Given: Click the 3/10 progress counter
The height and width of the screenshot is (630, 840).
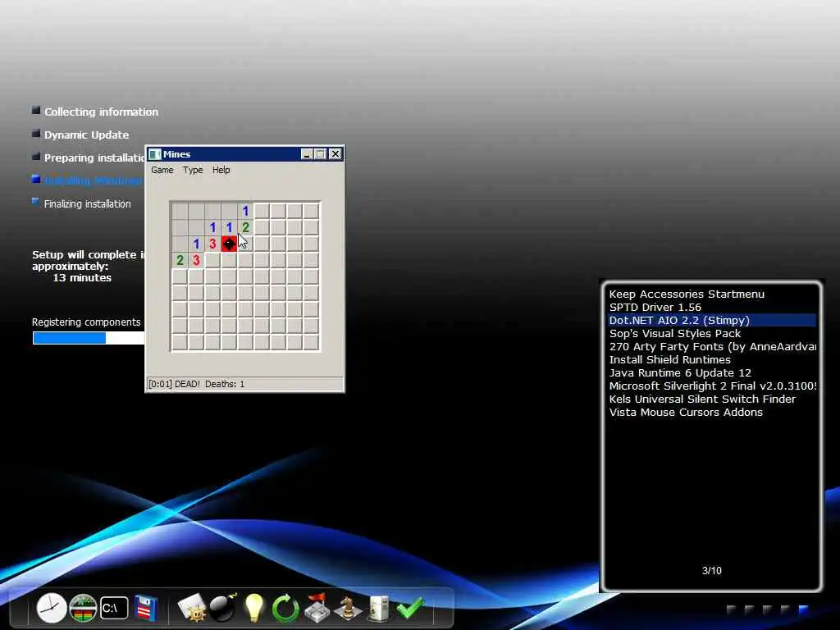Looking at the screenshot, I should click(711, 571).
